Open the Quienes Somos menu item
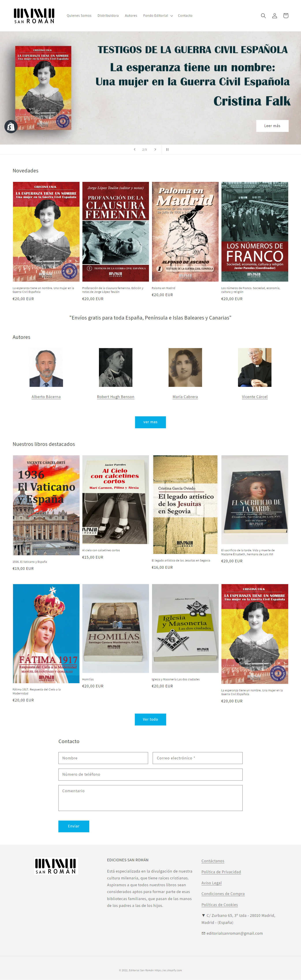 coord(79,16)
